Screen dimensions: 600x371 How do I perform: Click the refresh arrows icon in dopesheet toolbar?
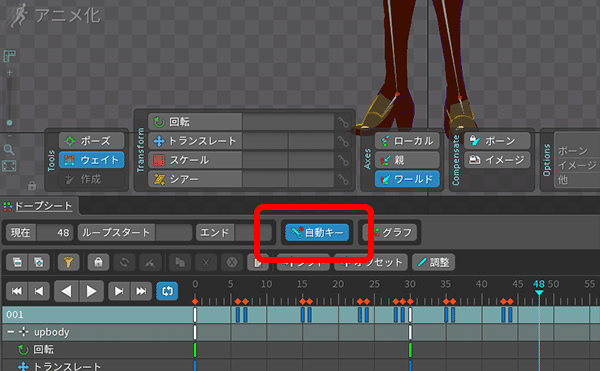click(x=124, y=262)
